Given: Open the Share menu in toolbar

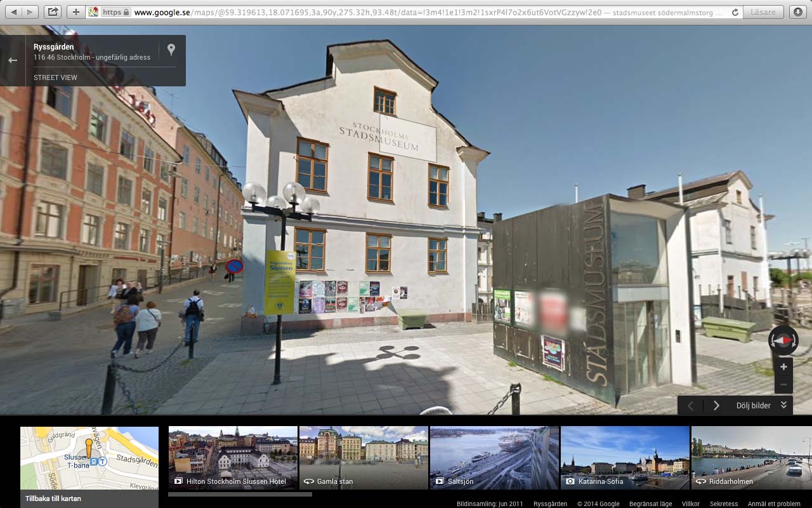Looking at the screenshot, I should point(53,12).
